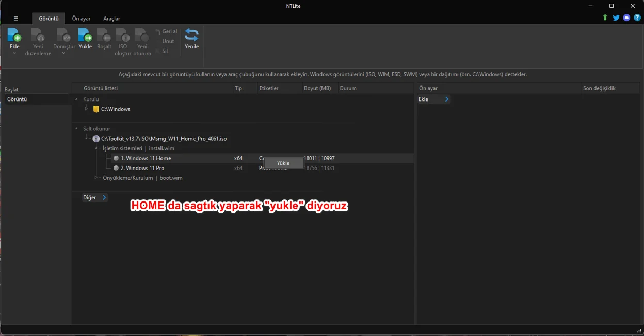Screen dimensions: 644x336
Task: Select the Msmg_W11_Home_Pro_4061.iso entry
Action: (x=164, y=139)
